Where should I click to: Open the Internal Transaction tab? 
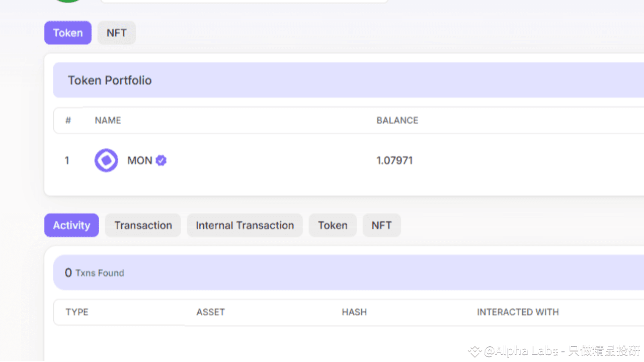coord(245,225)
